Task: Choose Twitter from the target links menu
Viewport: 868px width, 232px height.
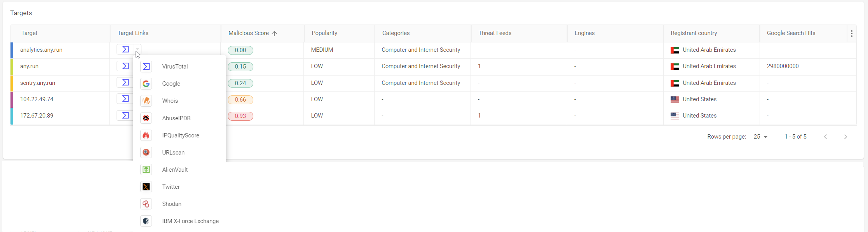Action: pyautogui.click(x=170, y=186)
